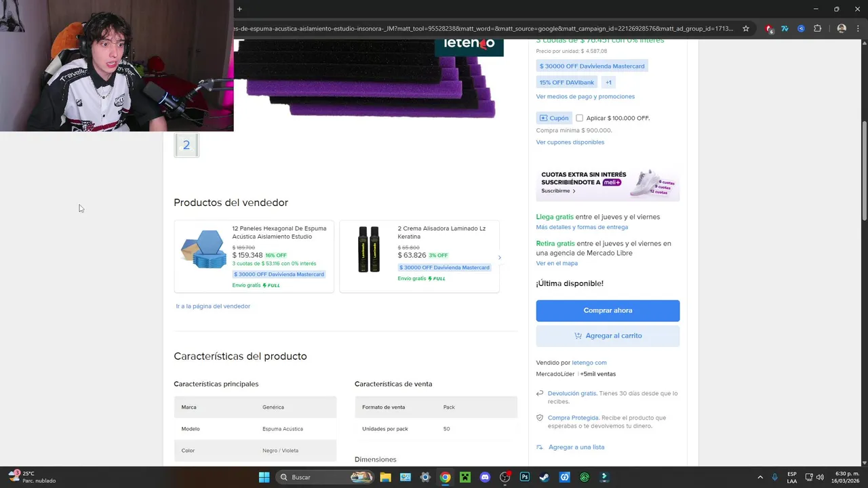Open OBS Studio from the taskbar
Screen dimensions: 868x488
[505, 477]
